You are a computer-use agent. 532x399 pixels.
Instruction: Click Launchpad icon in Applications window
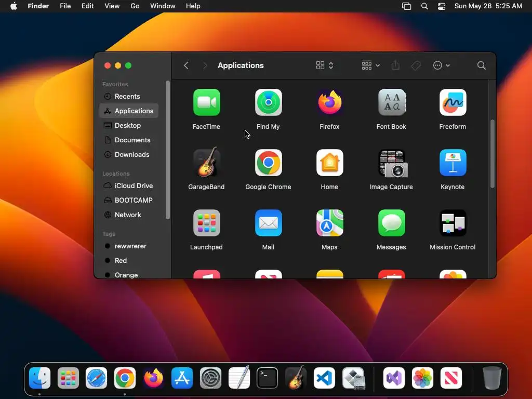coord(206,223)
